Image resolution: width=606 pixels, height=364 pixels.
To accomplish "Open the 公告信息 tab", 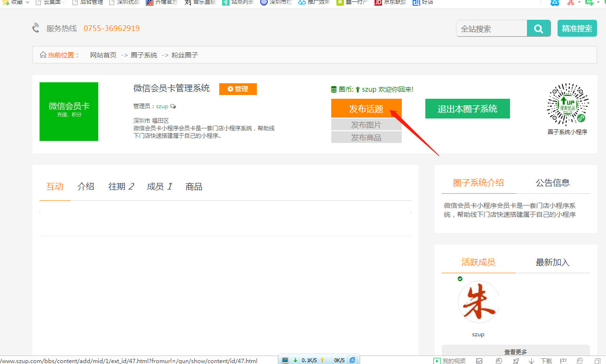I will pyautogui.click(x=552, y=183).
